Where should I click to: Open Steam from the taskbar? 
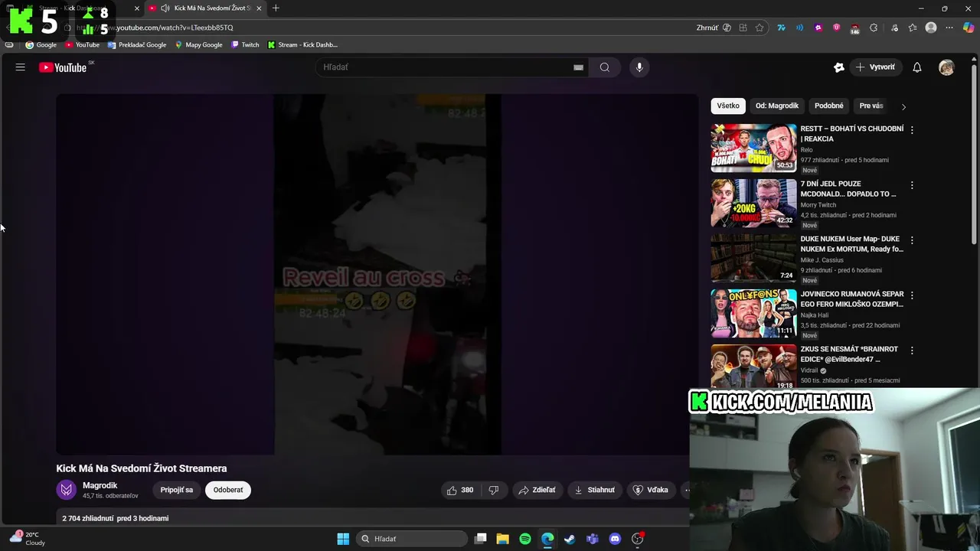click(570, 539)
